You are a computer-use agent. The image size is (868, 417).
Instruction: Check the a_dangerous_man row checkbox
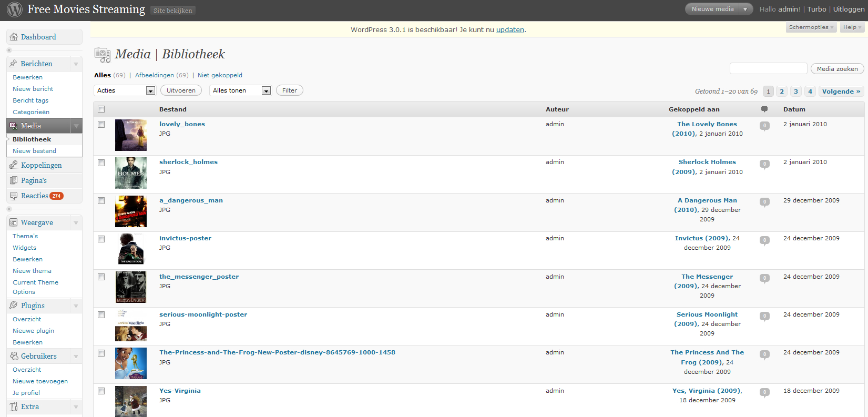101,201
